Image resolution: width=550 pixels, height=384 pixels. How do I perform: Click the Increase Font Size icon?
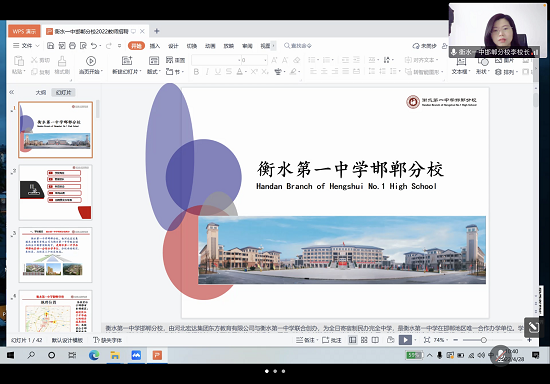(x=274, y=60)
